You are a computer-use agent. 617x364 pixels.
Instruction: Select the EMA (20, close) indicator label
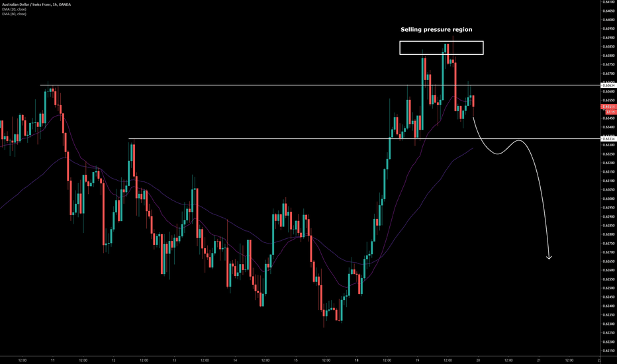click(14, 9)
